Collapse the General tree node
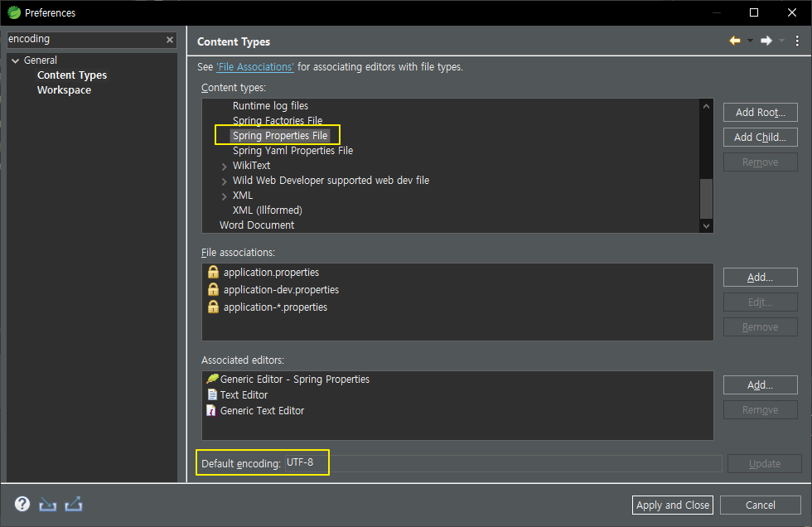The width and height of the screenshot is (812, 527). tap(16, 60)
